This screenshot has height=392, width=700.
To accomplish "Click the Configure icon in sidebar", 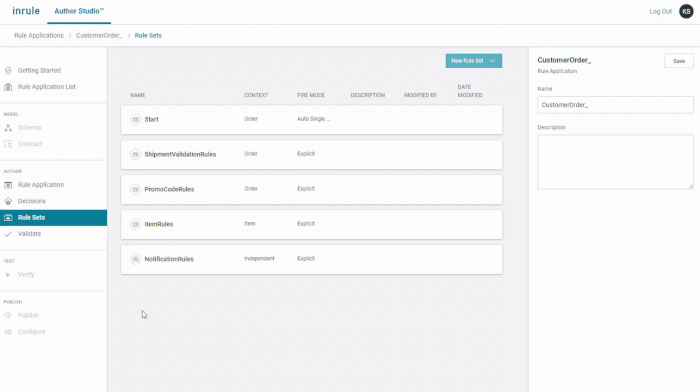I will pos(8,332).
